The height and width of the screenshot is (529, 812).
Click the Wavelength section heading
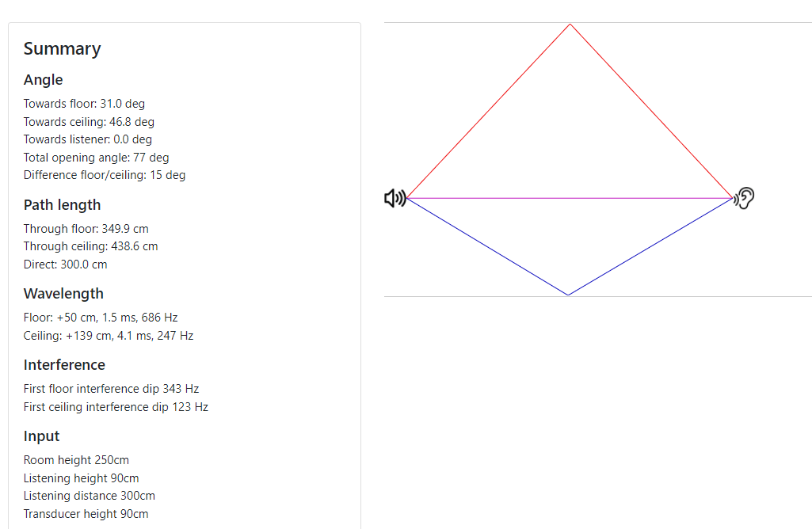pyautogui.click(x=63, y=294)
